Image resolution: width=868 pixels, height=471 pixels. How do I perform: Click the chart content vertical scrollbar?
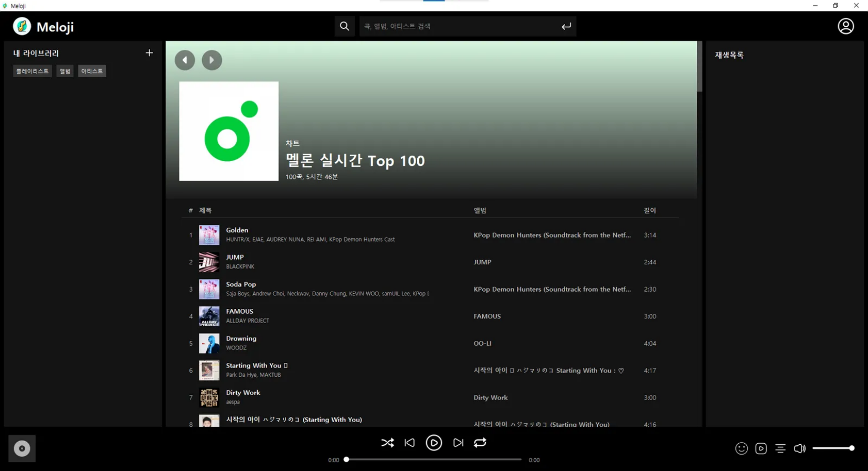click(x=700, y=67)
